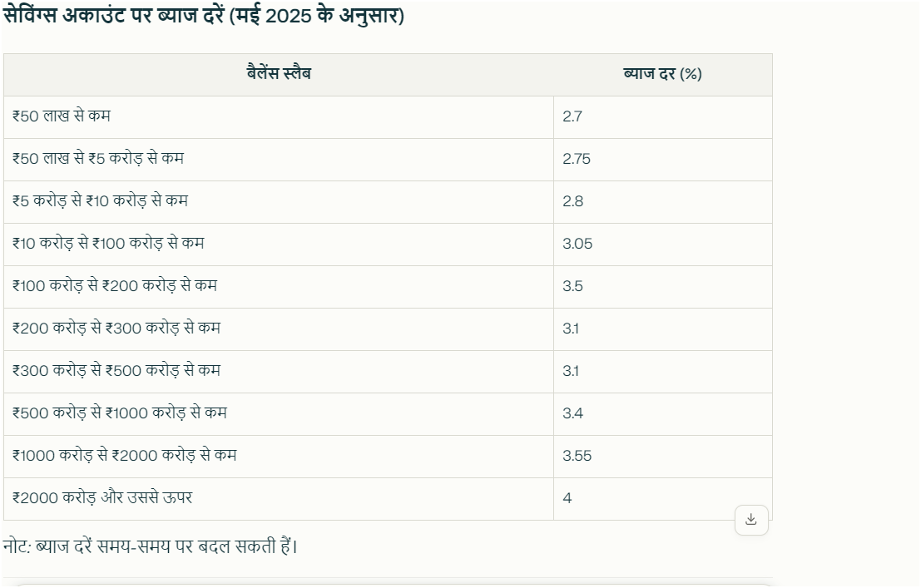Select the ₹1000 करोड़ से ₹2000 करोड़ slab cell

[125, 456]
